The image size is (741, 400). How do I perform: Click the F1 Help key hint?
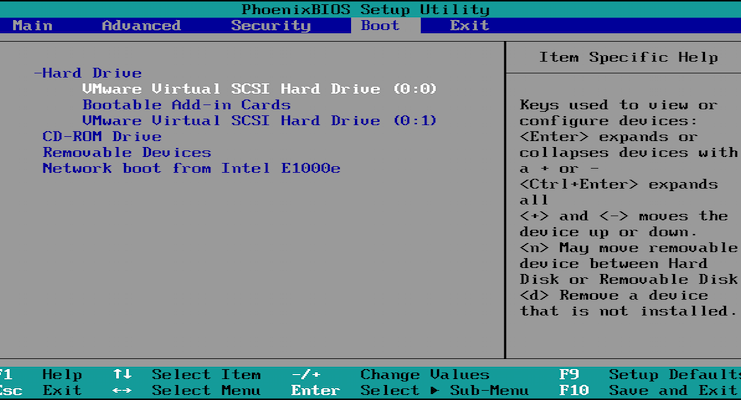pyautogui.click(x=41, y=374)
